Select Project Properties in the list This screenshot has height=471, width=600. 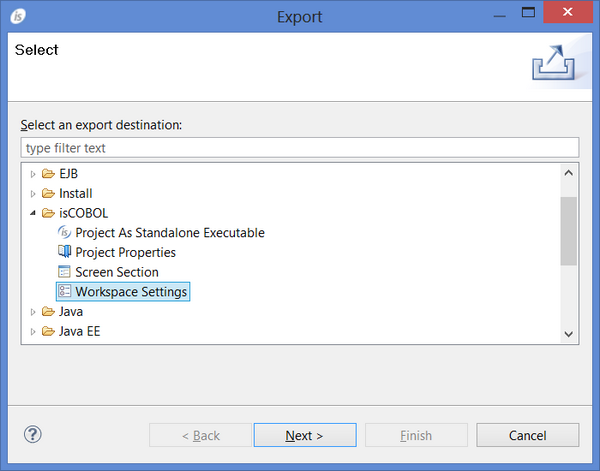(125, 253)
